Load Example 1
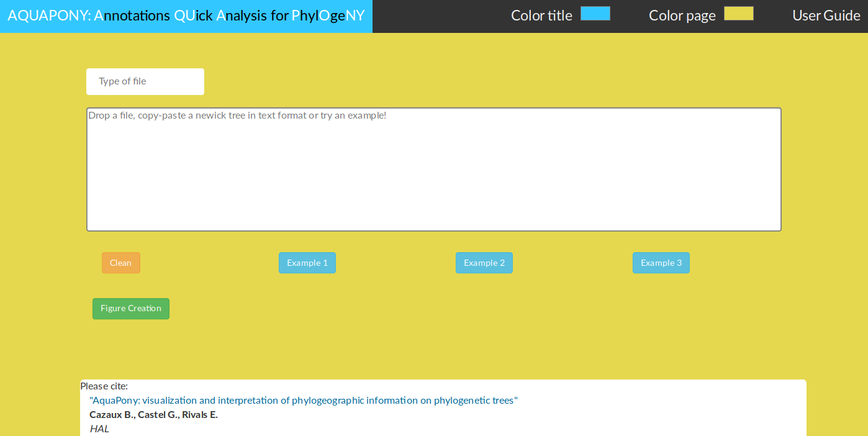 [307, 263]
